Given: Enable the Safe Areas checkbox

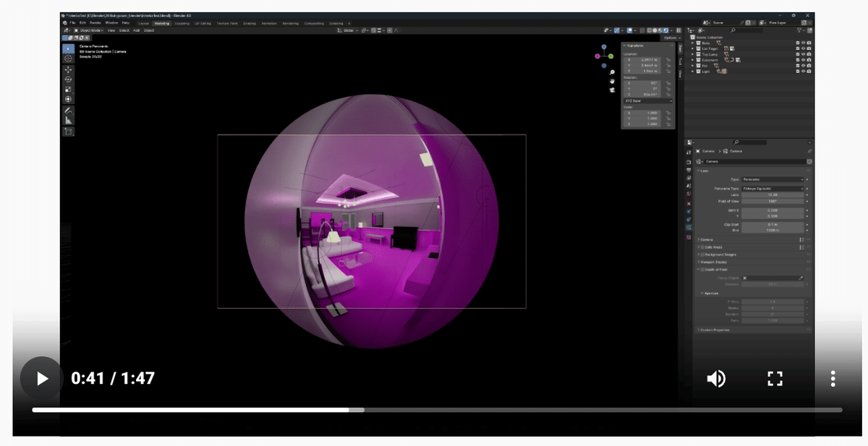Looking at the screenshot, I should 702,247.
